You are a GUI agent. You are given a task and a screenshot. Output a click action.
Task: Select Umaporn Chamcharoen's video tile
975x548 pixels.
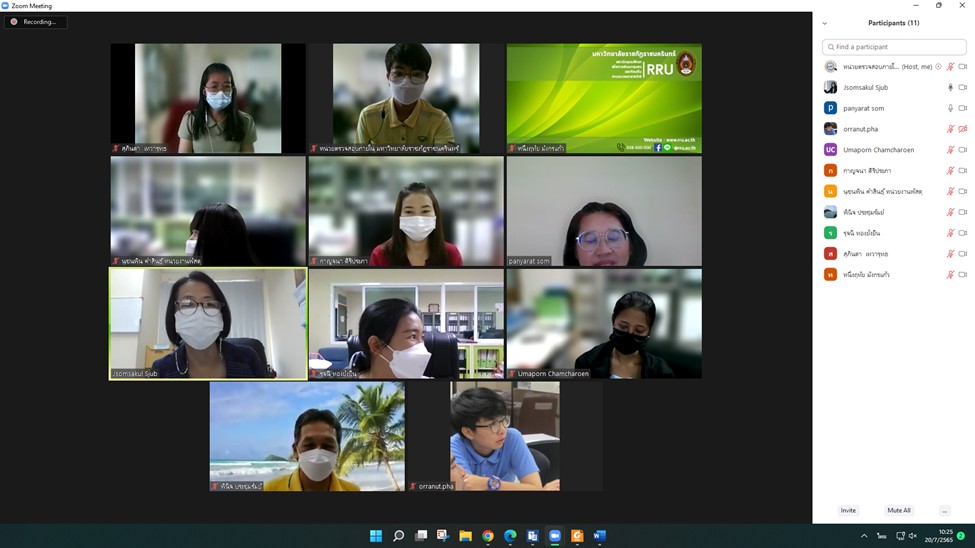pyautogui.click(x=604, y=323)
